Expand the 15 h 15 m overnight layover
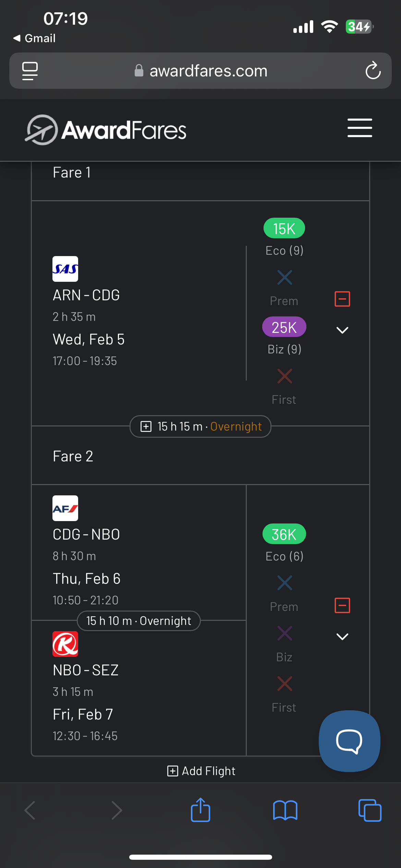 tap(146, 426)
